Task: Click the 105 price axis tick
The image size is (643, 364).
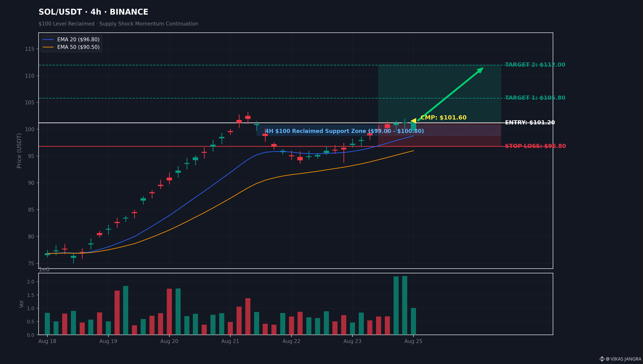Action: pos(30,103)
